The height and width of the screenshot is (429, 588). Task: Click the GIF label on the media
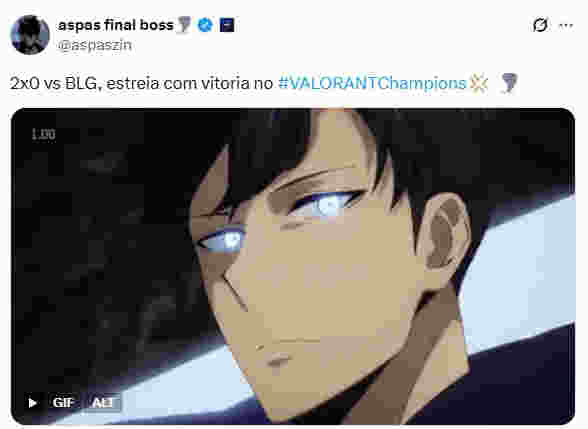click(x=63, y=402)
